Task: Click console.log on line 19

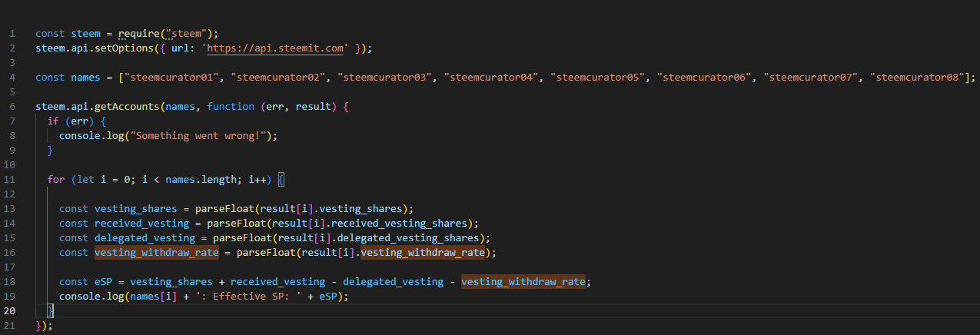Action: pos(91,296)
